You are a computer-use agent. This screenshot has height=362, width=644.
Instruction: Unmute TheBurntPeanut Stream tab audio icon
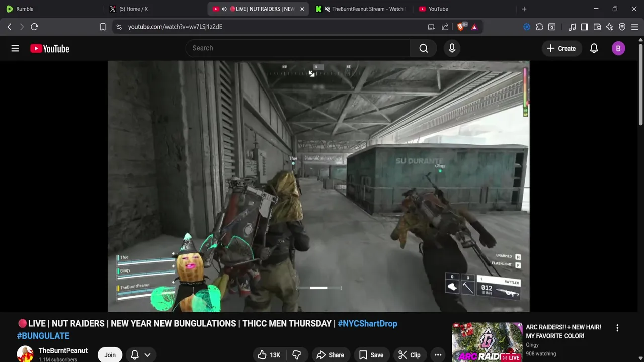[x=328, y=9]
